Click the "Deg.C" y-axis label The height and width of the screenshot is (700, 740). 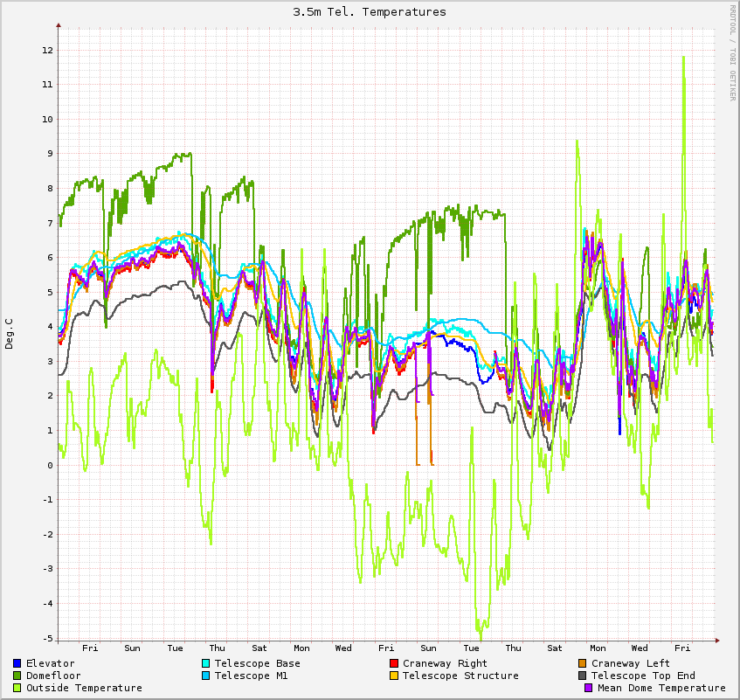pyautogui.click(x=10, y=335)
